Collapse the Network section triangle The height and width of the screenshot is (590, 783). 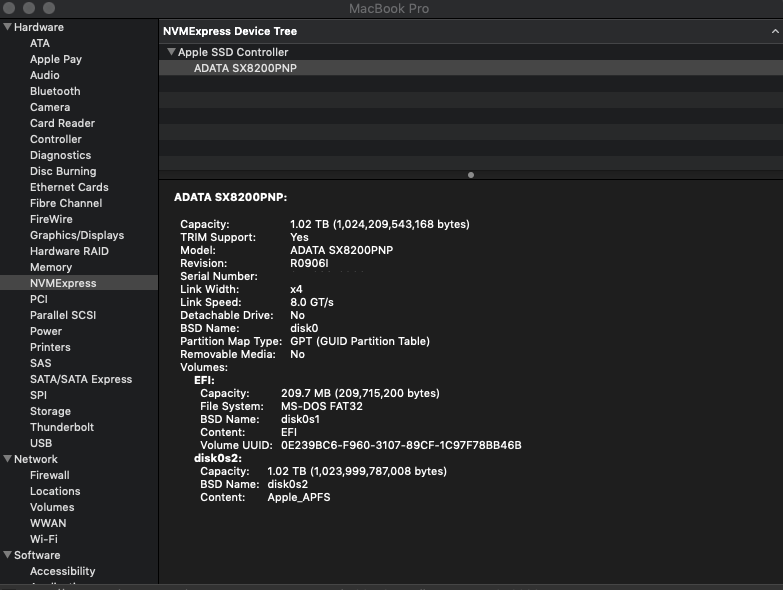tap(7, 459)
